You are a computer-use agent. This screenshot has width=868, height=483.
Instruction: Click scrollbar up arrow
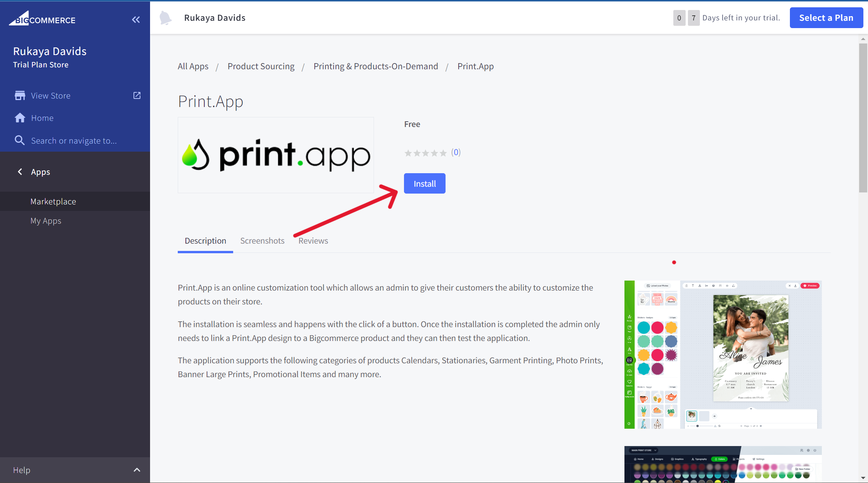tap(863, 39)
